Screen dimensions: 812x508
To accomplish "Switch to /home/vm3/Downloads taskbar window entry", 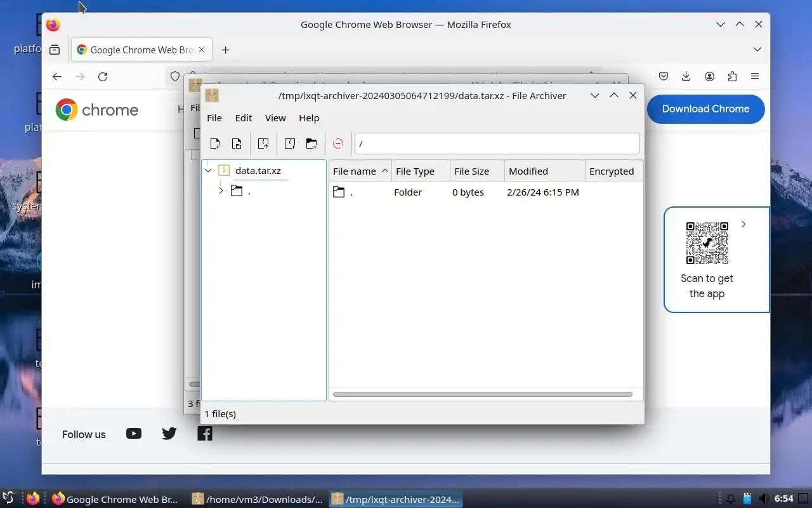I will pyautogui.click(x=258, y=499).
